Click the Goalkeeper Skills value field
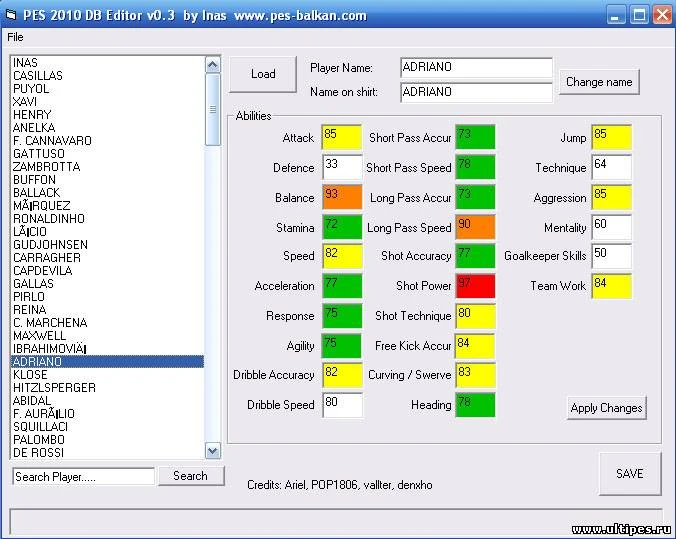 tap(612, 256)
